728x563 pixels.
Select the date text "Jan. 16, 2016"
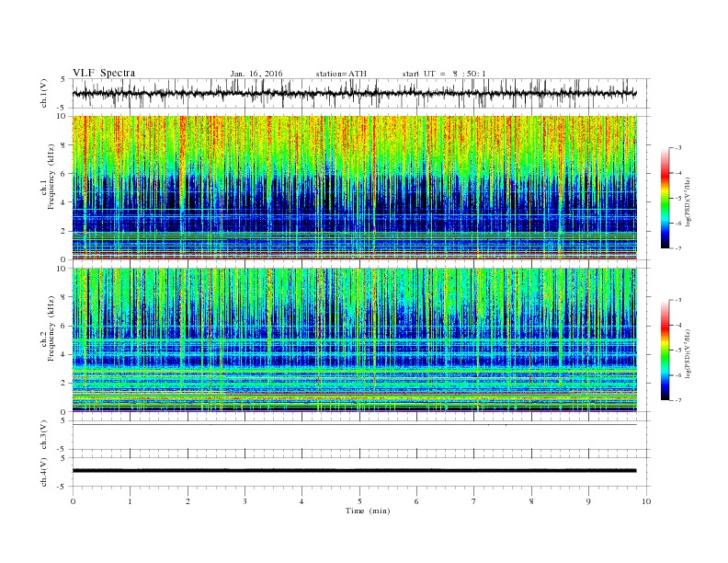pyautogui.click(x=256, y=74)
